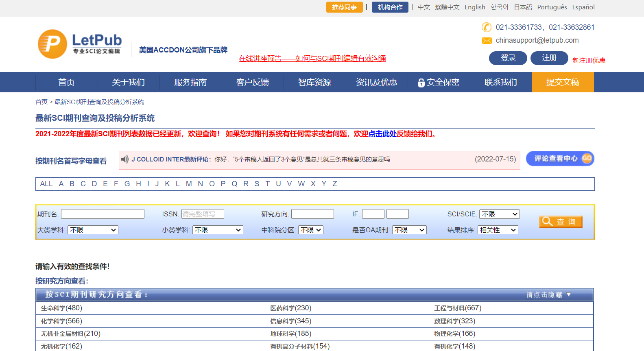The image size is (644, 351).
Task: Click the speaker icon in comment banner
Action: [125, 159]
